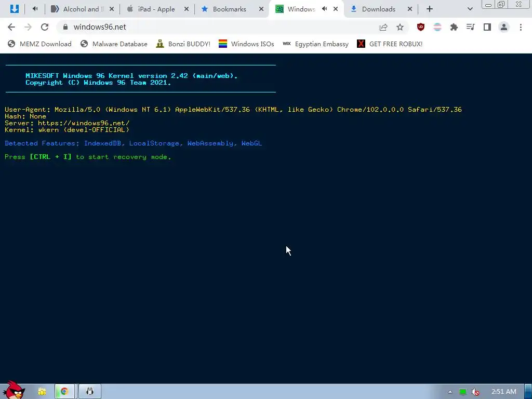Open the media controls icon
Image resolution: width=532 pixels, height=399 pixels.
pyautogui.click(x=471, y=27)
